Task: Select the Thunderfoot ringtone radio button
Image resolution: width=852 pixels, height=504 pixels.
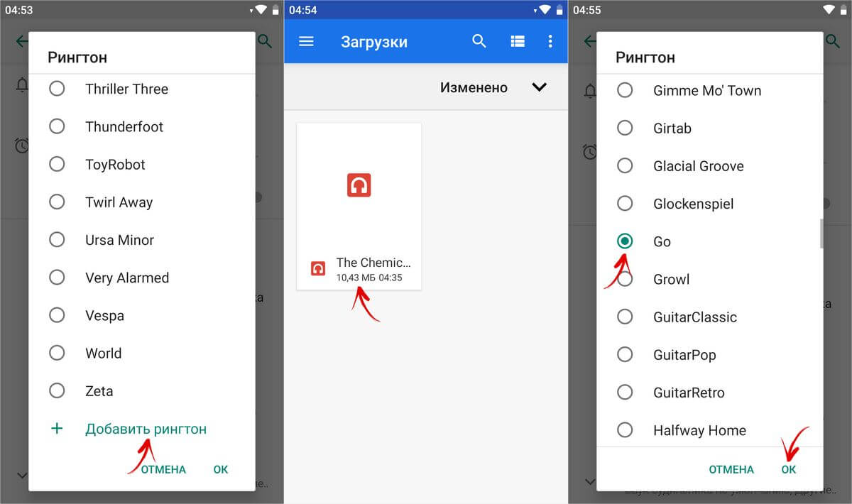Action: 57,126
